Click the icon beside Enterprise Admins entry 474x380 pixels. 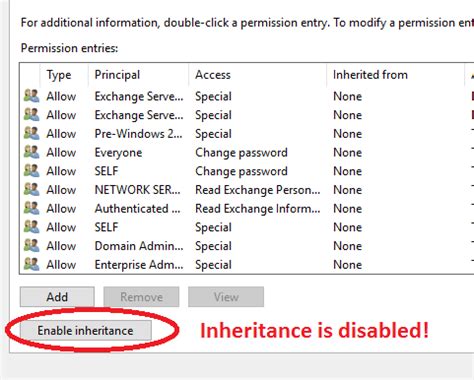31,264
